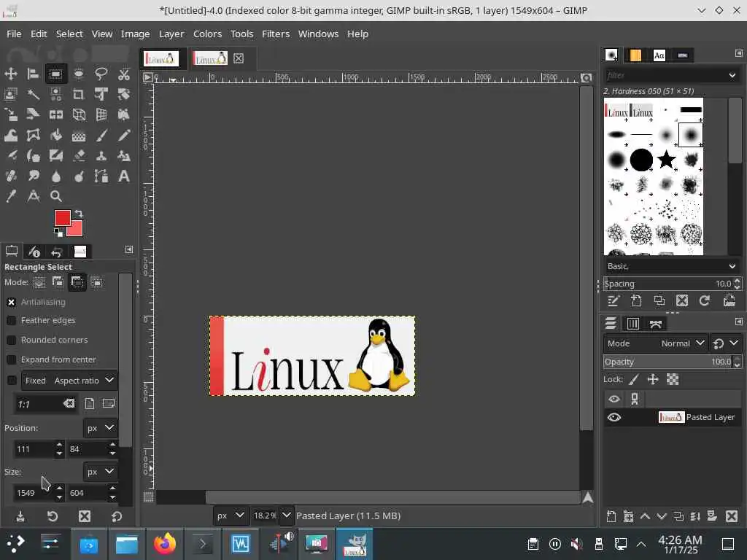Select the Scissors Select tool

(124, 74)
